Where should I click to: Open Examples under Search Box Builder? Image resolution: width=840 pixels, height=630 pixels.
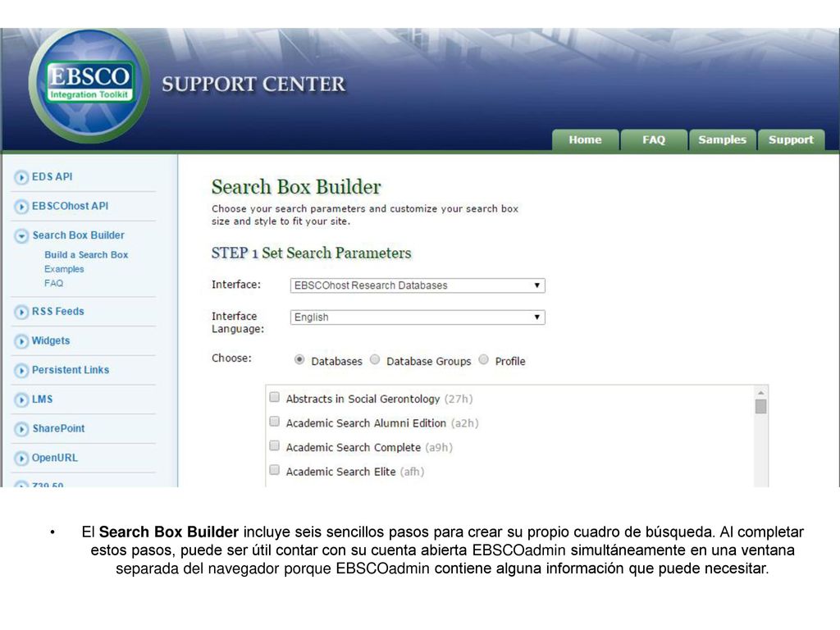tap(64, 269)
